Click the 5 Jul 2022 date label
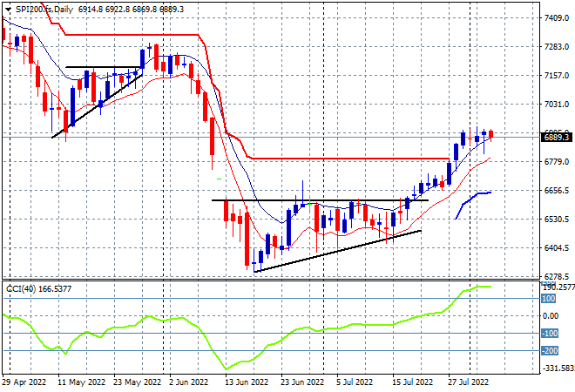 coord(355,382)
